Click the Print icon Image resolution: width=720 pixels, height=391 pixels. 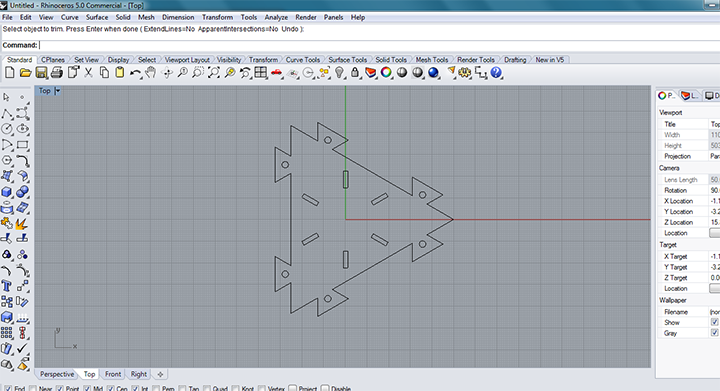(57, 73)
